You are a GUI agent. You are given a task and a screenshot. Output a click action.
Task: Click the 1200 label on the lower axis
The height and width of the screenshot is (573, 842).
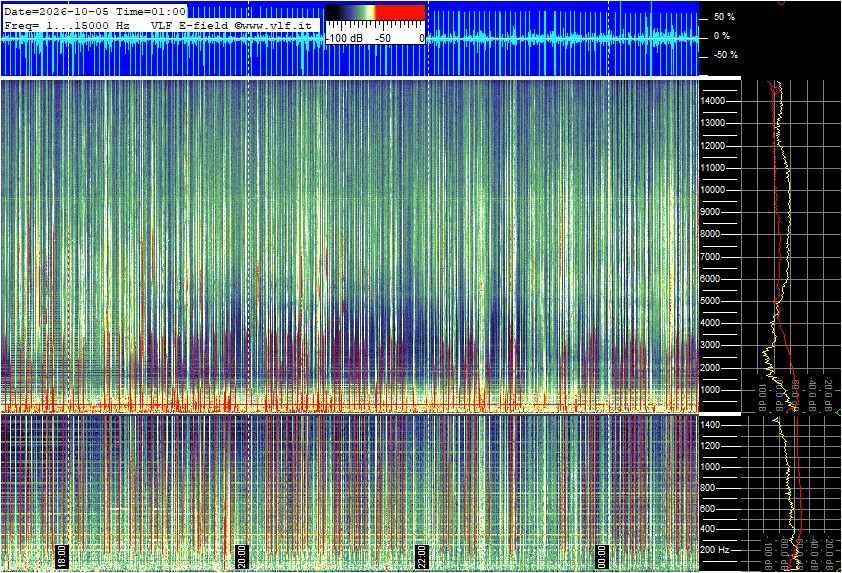point(710,446)
